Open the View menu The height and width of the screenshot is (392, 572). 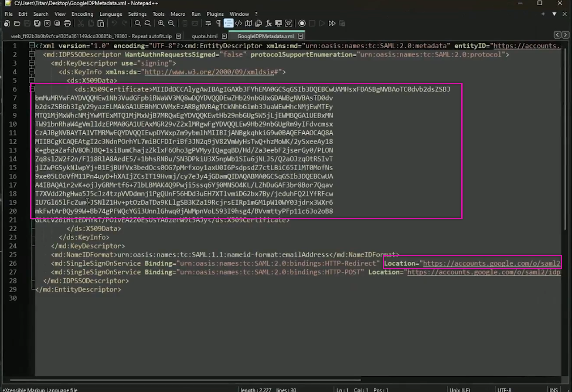[x=60, y=14]
